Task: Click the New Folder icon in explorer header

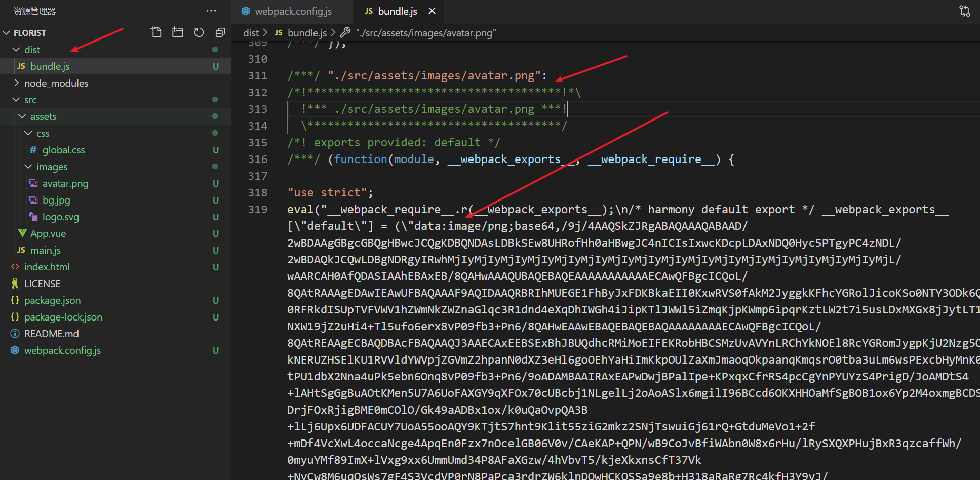Action: coord(177,32)
